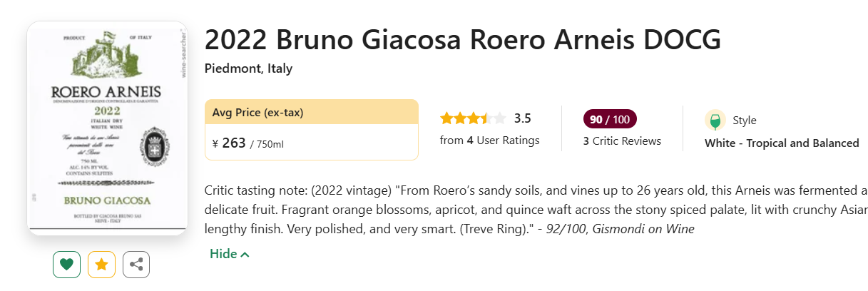868x291 pixels.
Task: Open the 3 Critic Reviews link
Action: [x=622, y=141]
